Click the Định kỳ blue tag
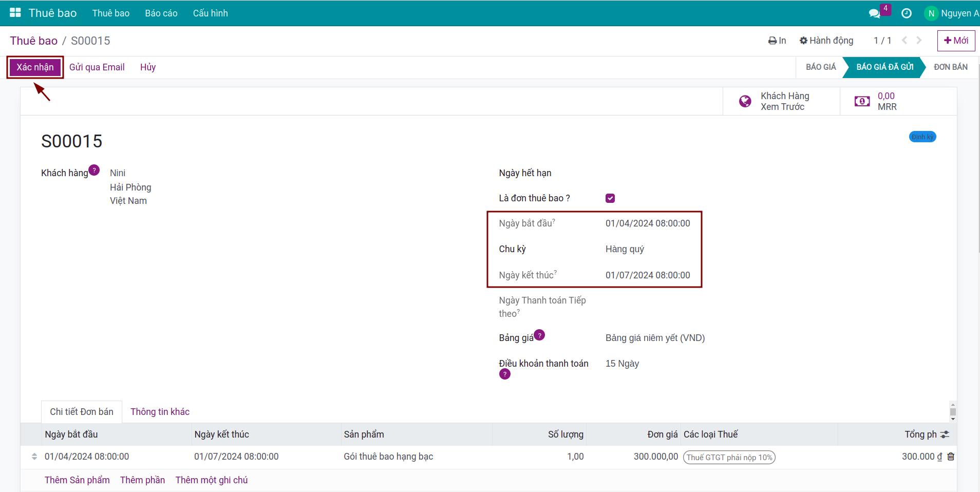 [x=922, y=137]
